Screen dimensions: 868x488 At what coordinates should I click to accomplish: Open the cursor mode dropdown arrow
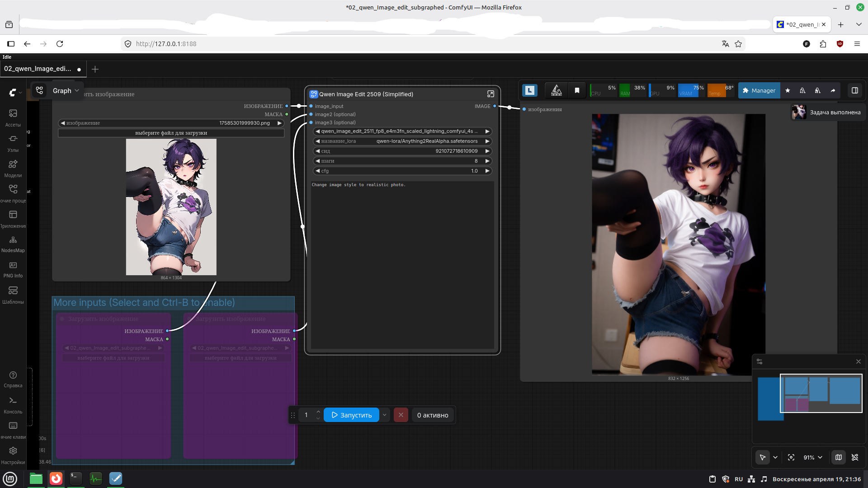(775, 457)
